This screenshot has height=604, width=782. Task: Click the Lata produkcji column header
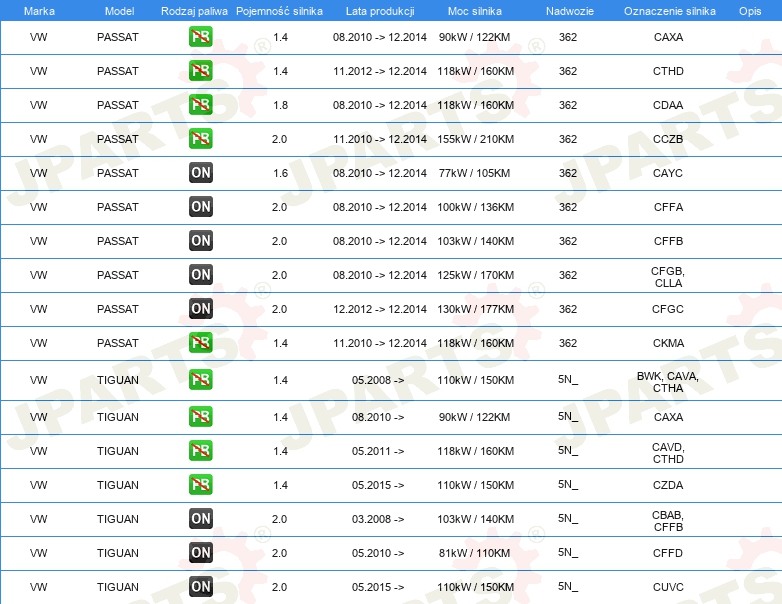pyautogui.click(x=380, y=11)
